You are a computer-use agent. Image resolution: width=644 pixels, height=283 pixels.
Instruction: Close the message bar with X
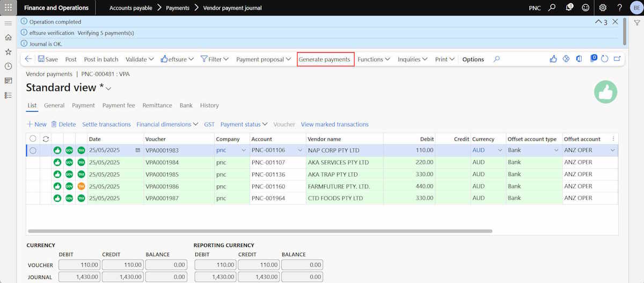click(615, 21)
